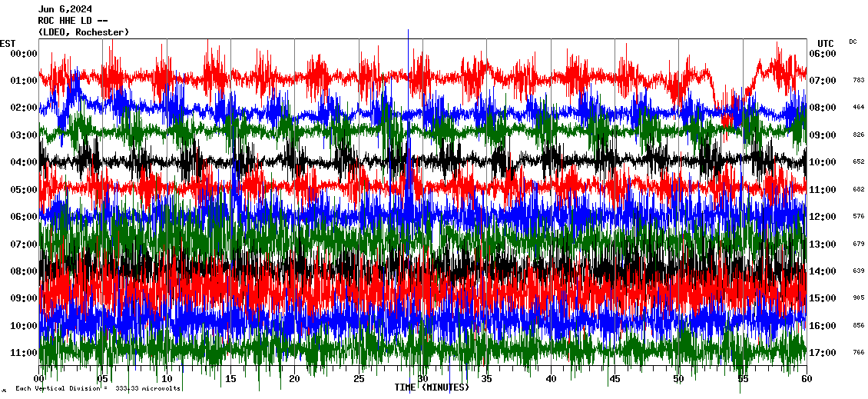Click the 30-minute tick on the time axis
Image resolution: width=868 pixels, height=399 pixels.
tap(422, 379)
